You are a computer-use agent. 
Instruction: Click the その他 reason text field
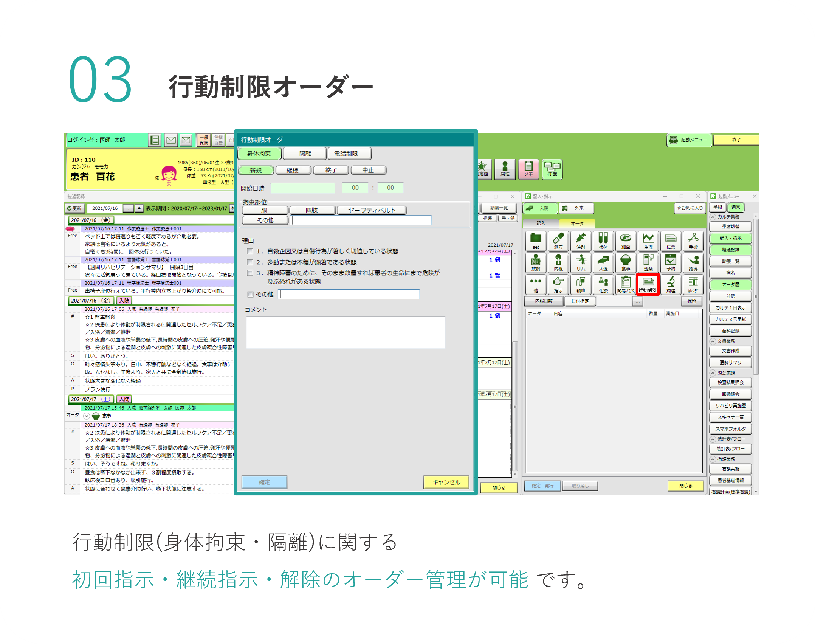tap(349, 294)
